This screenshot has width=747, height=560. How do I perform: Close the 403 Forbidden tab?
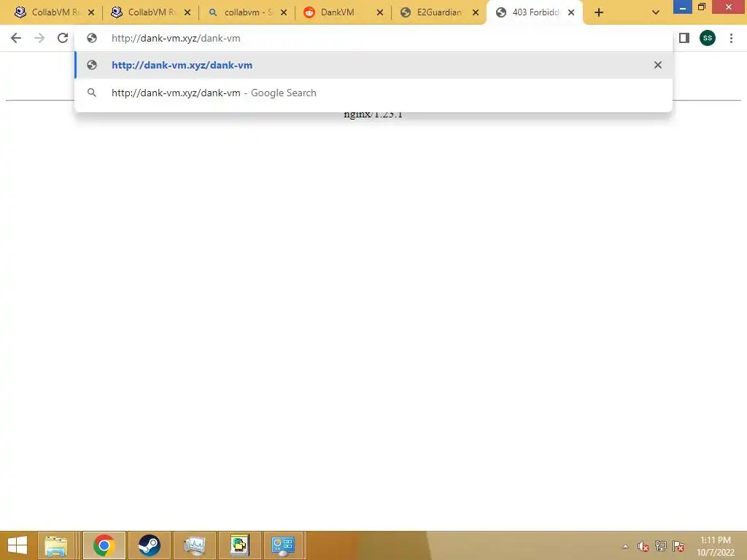point(571,13)
